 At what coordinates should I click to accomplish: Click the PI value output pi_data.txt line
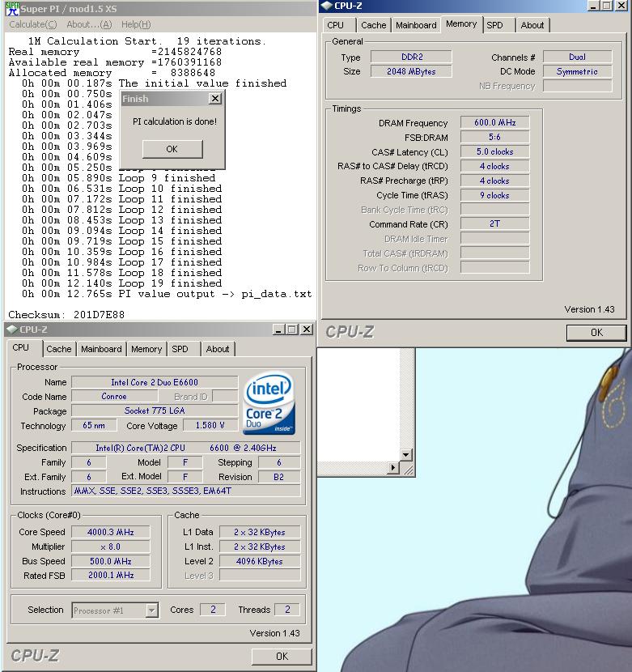point(167,294)
